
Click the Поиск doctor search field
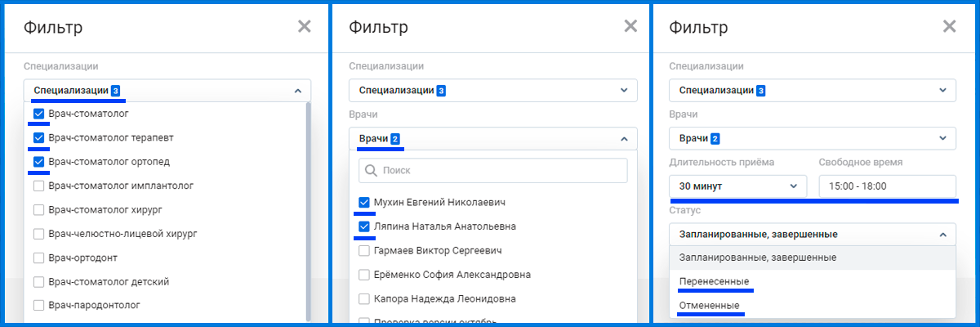(x=498, y=171)
